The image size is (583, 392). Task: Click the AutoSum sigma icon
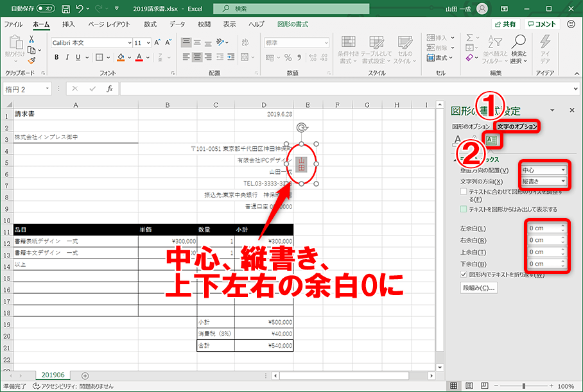coord(469,37)
